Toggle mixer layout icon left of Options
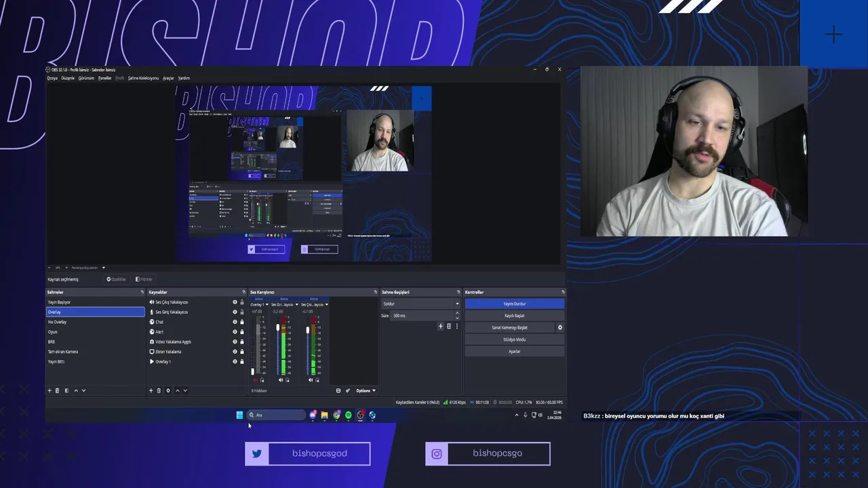This screenshot has width=868, height=488. (x=338, y=390)
